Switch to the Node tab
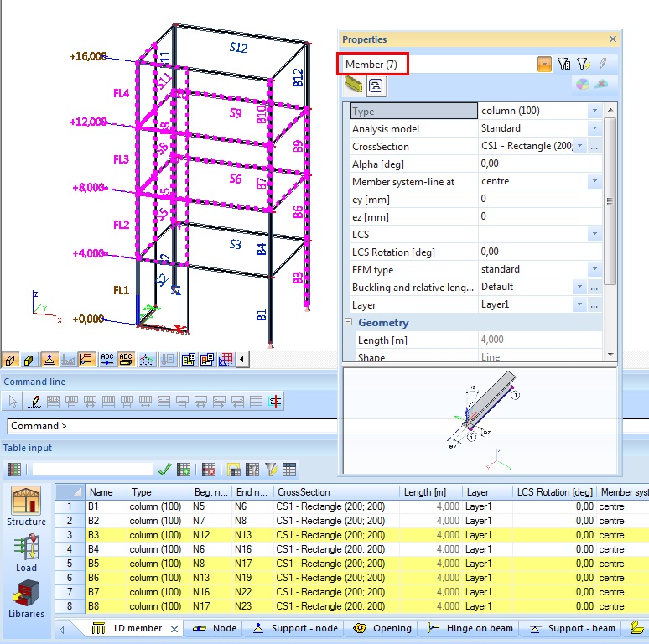 tap(215, 628)
